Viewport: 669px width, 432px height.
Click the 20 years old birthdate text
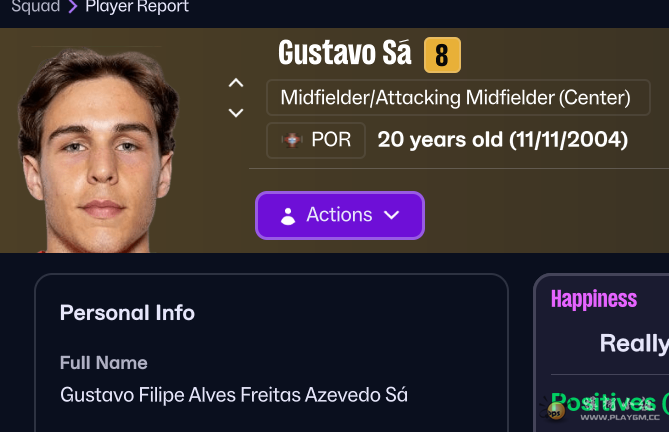click(x=502, y=140)
